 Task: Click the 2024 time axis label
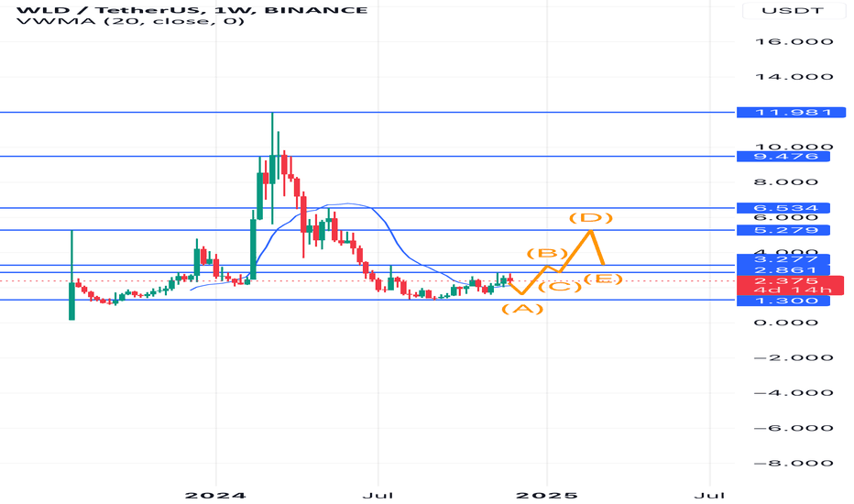215,495
